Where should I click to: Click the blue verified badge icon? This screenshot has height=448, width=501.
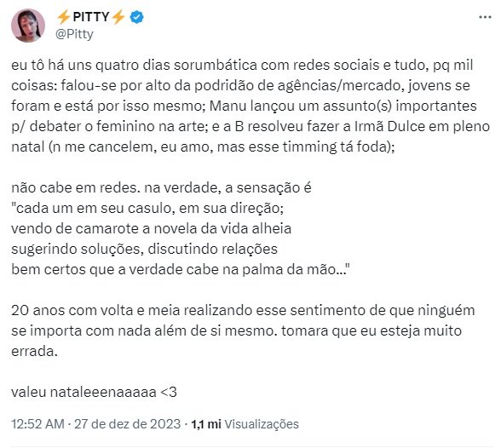(136, 17)
